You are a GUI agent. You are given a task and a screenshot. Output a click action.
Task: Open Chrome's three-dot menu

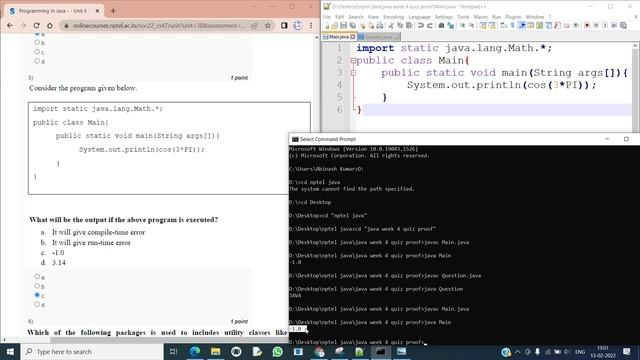[311, 25]
